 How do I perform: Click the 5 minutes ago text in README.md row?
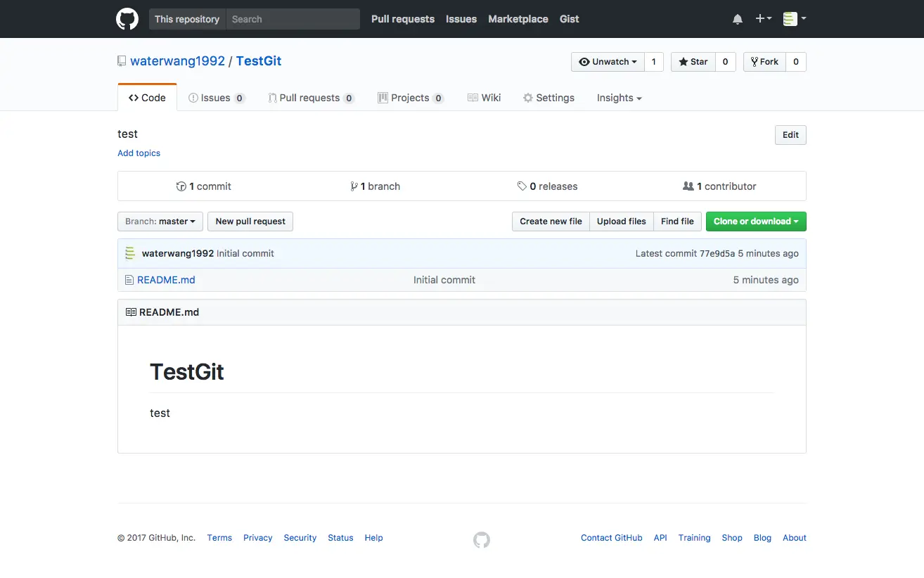766,280
